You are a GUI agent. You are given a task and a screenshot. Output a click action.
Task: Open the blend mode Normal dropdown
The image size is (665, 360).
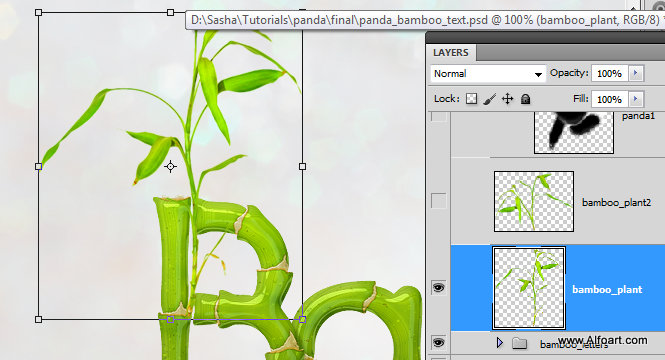(488, 74)
